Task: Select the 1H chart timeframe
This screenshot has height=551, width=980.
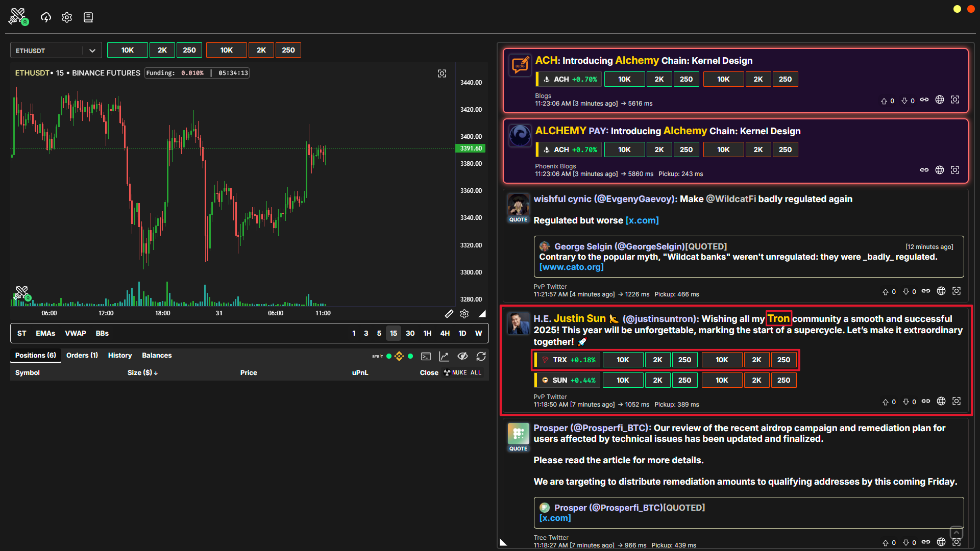Action: click(427, 333)
